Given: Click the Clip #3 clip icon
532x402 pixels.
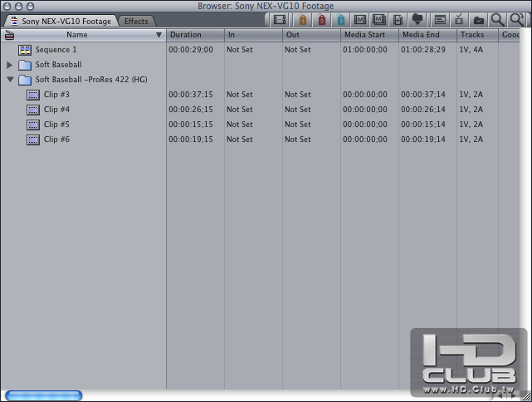Looking at the screenshot, I should (x=33, y=95).
